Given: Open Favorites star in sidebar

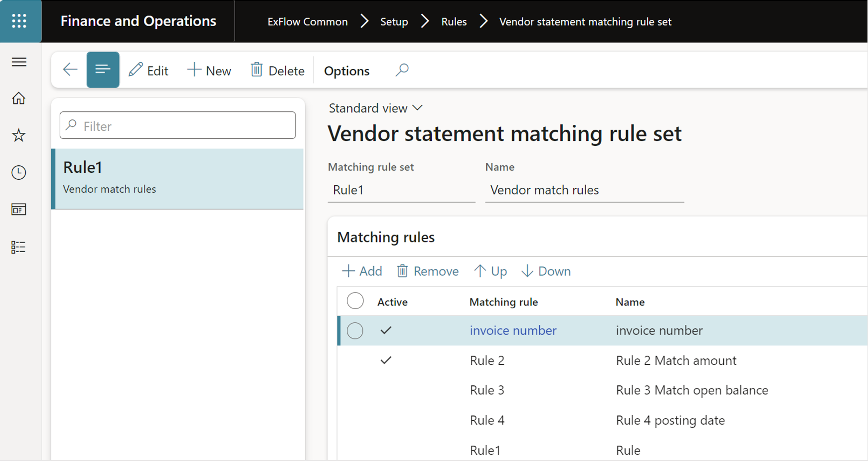Looking at the screenshot, I should pos(19,135).
